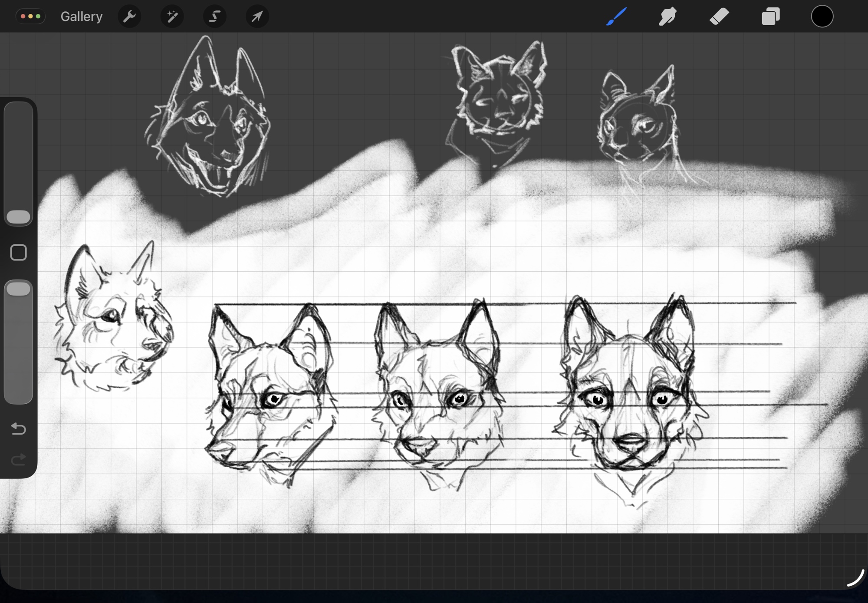868x603 pixels.
Task: Select the Transform arrow tool
Action: pos(257,16)
